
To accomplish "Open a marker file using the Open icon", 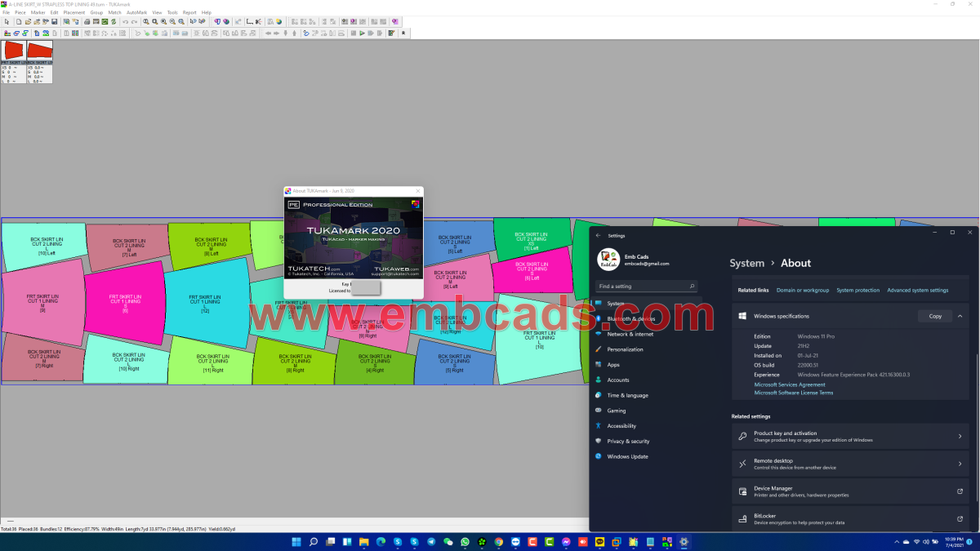I will tap(29, 22).
